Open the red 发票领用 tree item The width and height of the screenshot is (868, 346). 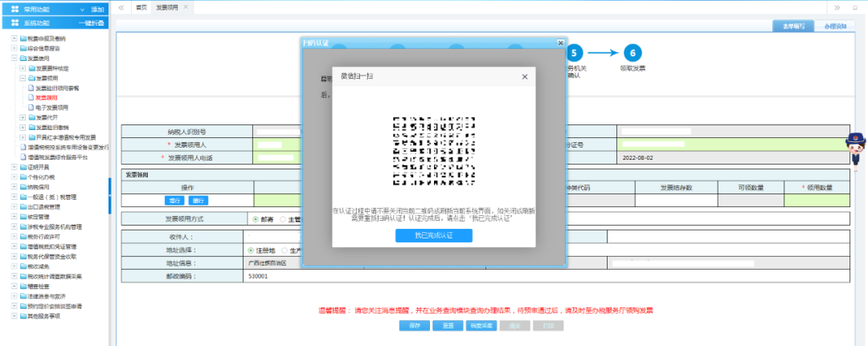tap(46, 98)
